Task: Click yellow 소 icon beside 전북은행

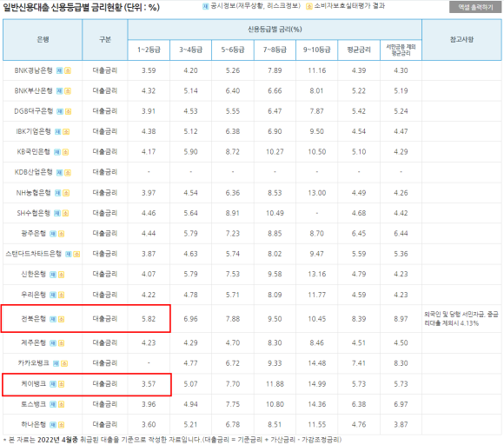Action: (62, 319)
